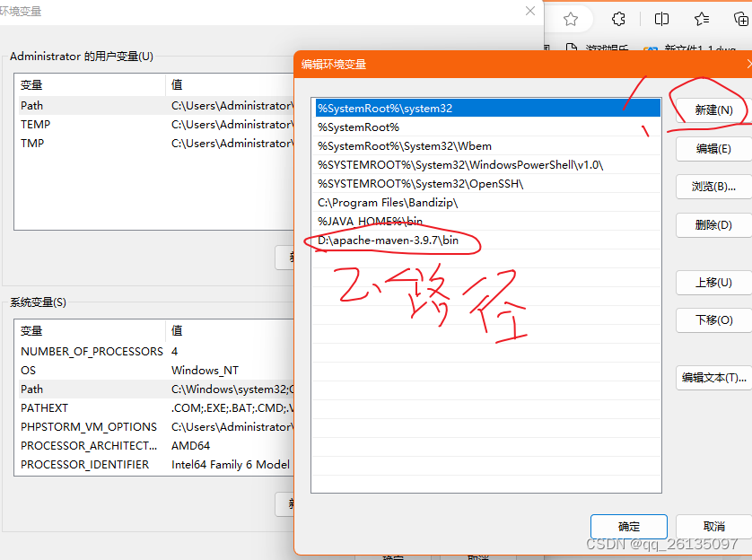752x560 pixels.
Task: Click the 值 header in system variables
Action: click(230, 331)
